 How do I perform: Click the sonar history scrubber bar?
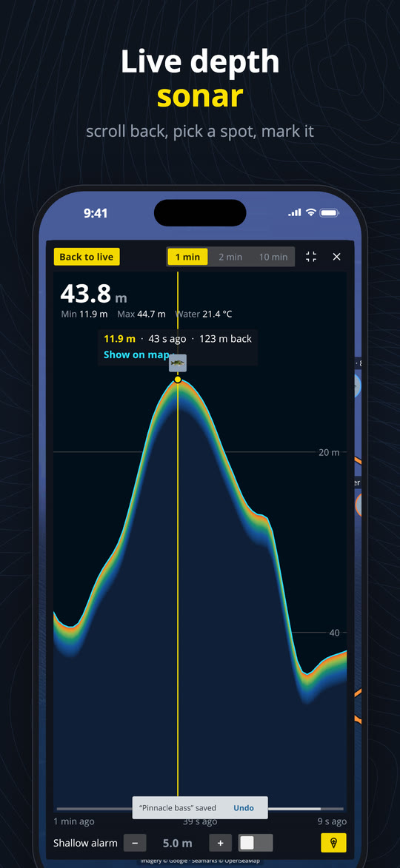(201, 809)
